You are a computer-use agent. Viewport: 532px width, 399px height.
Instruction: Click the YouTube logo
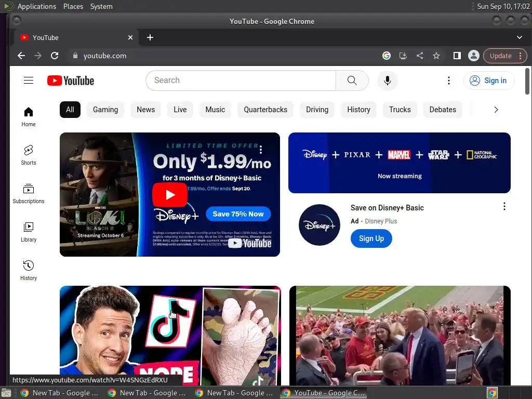tap(71, 81)
